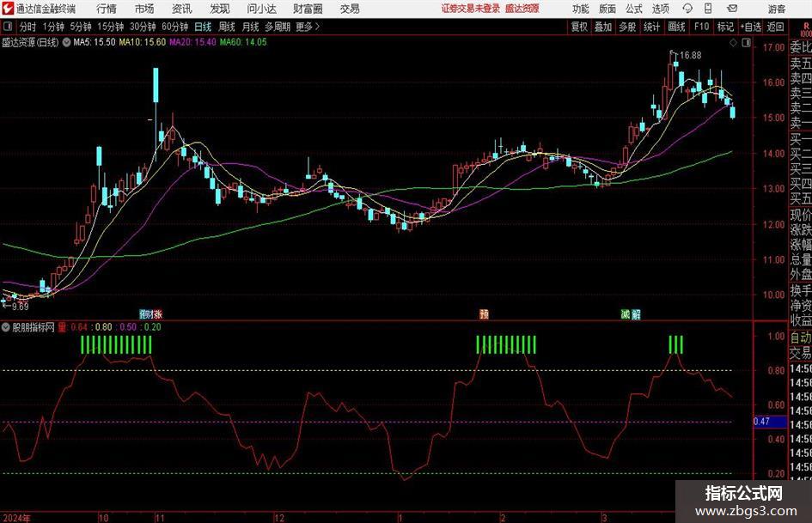The height and width of the screenshot is (523, 812).
Task: Click the mobile phone icon in top bar
Action: point(708,9)
